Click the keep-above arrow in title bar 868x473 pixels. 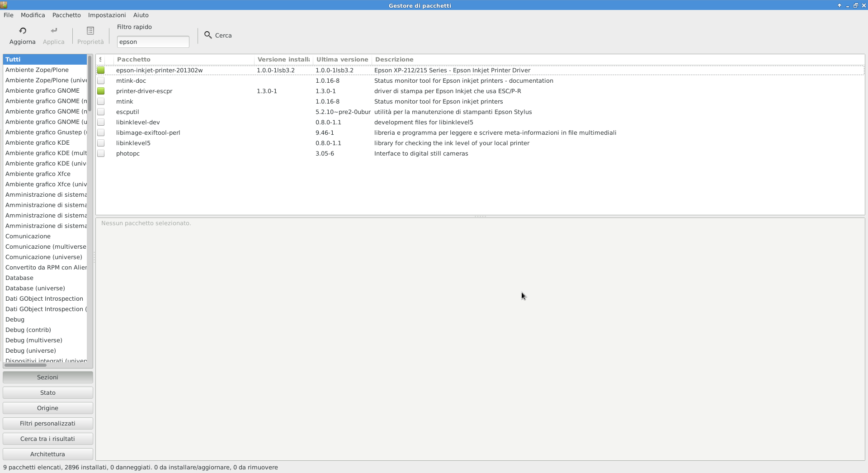pos(840,5)
